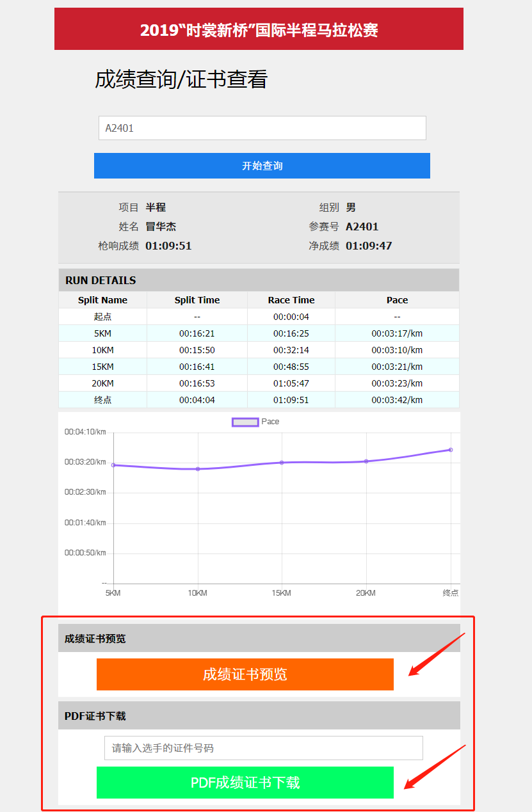Click the blue 开始查询 button

(x=262, y=166)
